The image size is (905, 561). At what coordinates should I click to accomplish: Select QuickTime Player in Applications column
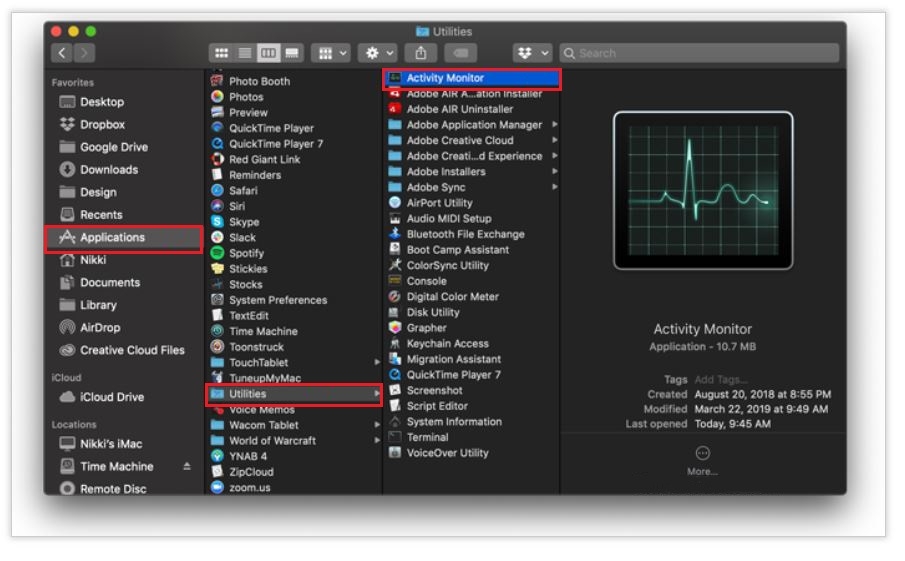pos(271,128)
